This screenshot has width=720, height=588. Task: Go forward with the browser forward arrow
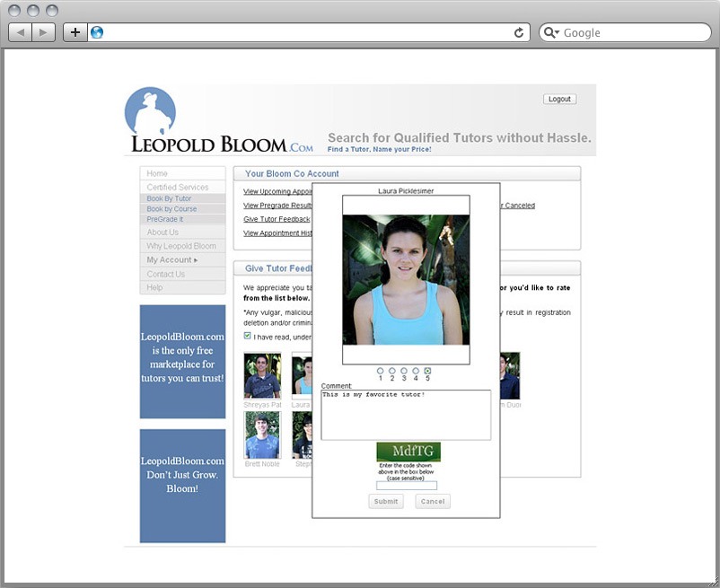tap(44, 32)
